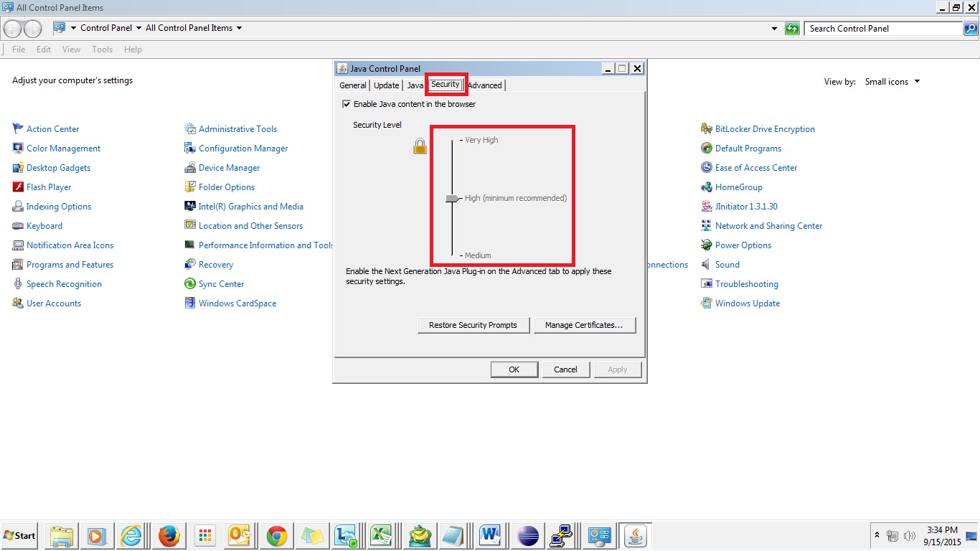Image resolution: width=980 pixels, height=551 pixels.
Task: Open BitLocker Drive Encryption
Action: (x=765, y=128)
